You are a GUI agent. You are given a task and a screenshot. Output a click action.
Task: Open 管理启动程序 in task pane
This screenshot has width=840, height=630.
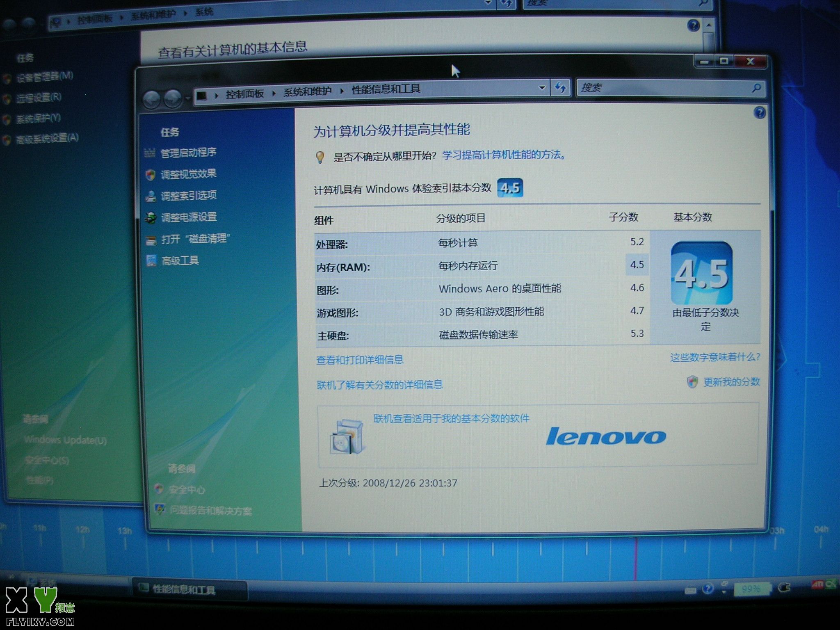(188, 153)
